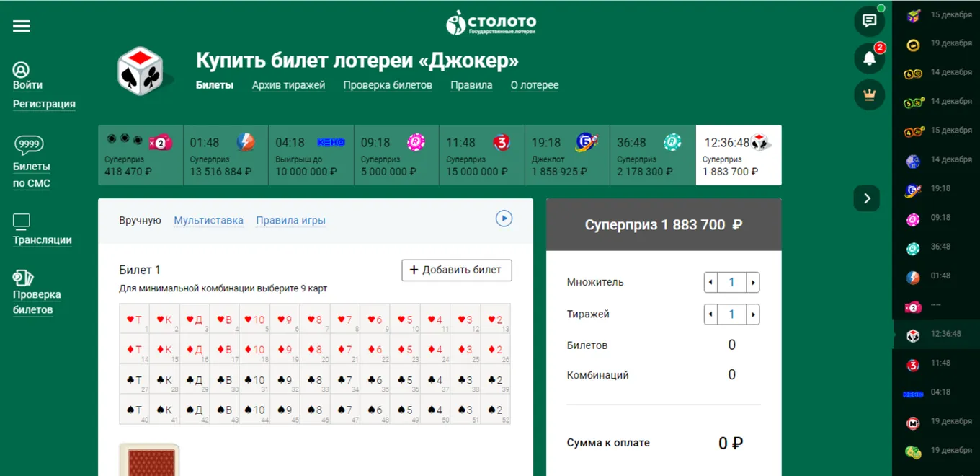This screenshot has height=476, width=980.
Task: Play the game rules video
Action: pyautogui.click(x=504, y=218)
